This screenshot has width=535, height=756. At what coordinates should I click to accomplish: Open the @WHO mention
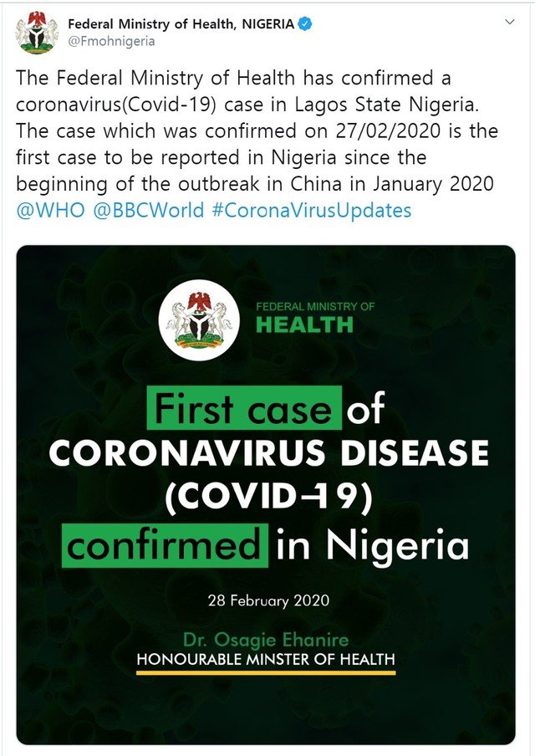pos(51,210)
